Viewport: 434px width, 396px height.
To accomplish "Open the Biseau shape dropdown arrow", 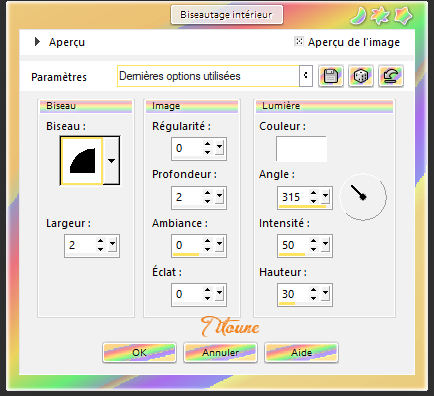I will [111, 161].
